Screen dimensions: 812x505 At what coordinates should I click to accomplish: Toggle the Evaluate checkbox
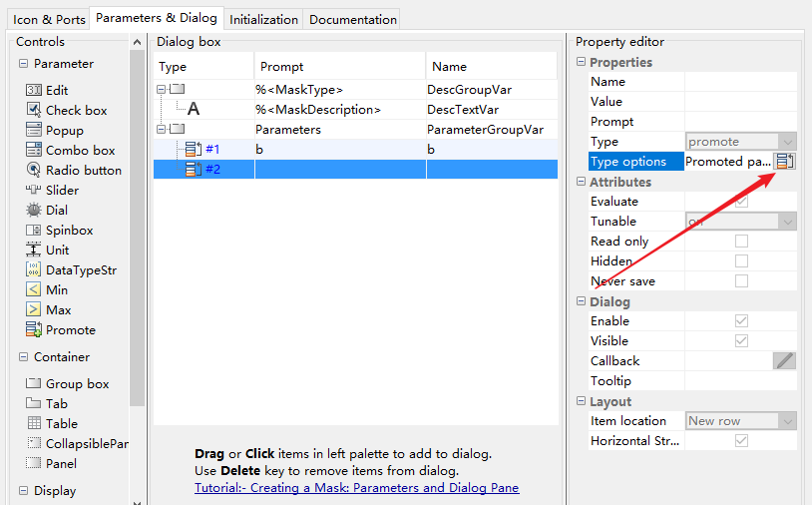(741, 201)
